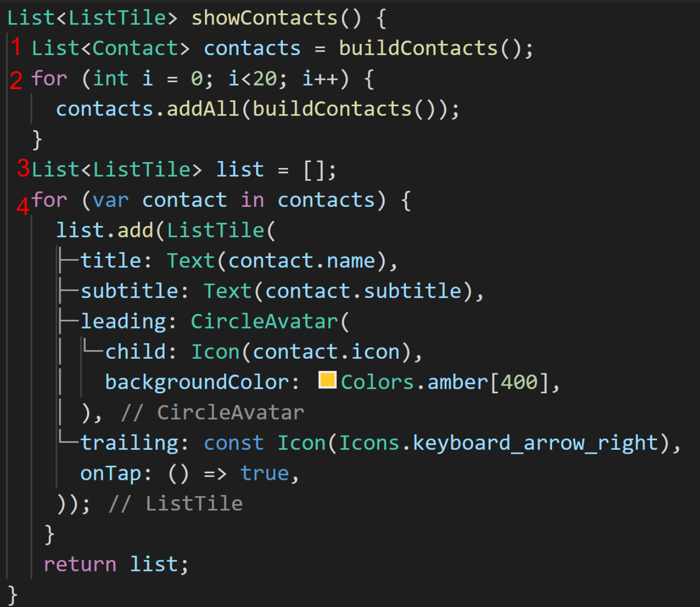This screenshot has height=607, width=700.
Task: Click the 'true' keyword in onTap
Action: point(265,474)
